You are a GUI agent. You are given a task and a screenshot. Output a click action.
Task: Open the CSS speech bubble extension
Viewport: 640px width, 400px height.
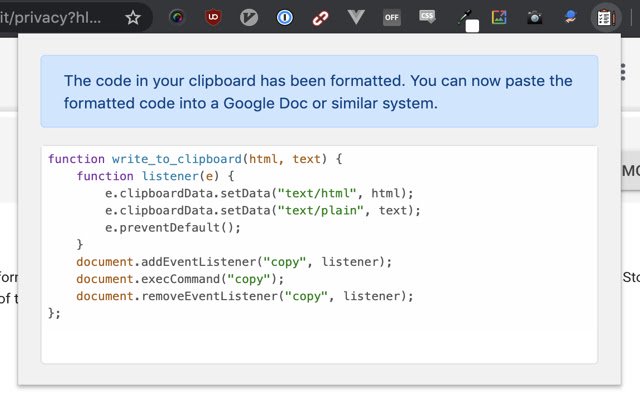tap(427, 17)
